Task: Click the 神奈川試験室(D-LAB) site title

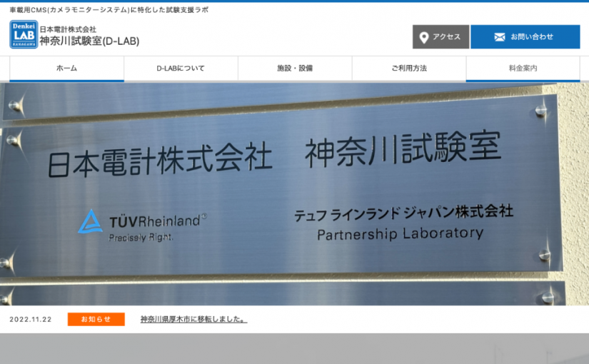Action: click(x=89, y=41)
